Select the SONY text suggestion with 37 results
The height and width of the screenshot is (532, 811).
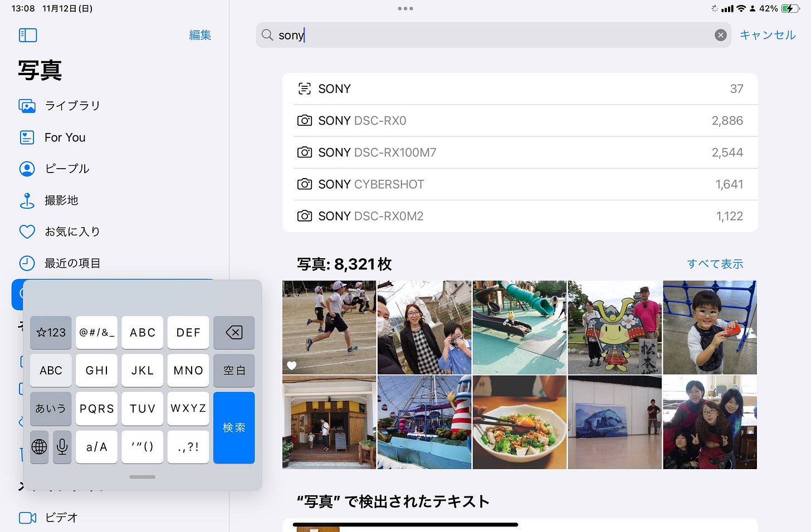tap(520, 89)
